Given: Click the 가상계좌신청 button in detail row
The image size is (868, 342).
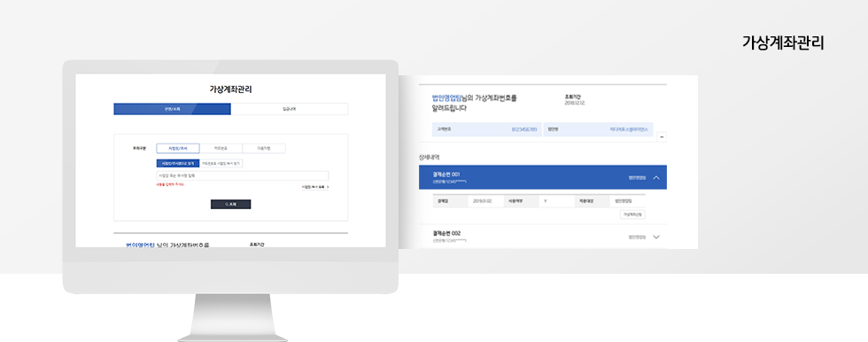Looking at the screenshot, I should pyautogui.click(x=632, y=214).
